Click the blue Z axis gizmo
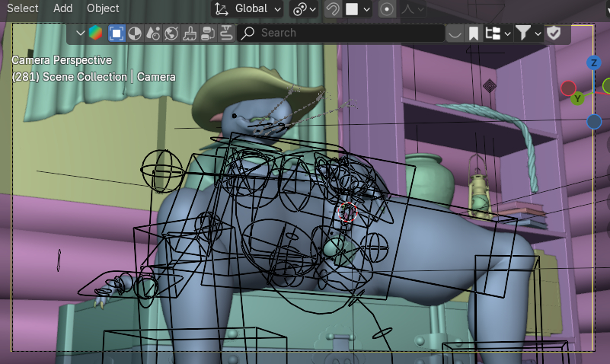Image resolution: width=610 pixels, height=364 pixels. (594, 62)
